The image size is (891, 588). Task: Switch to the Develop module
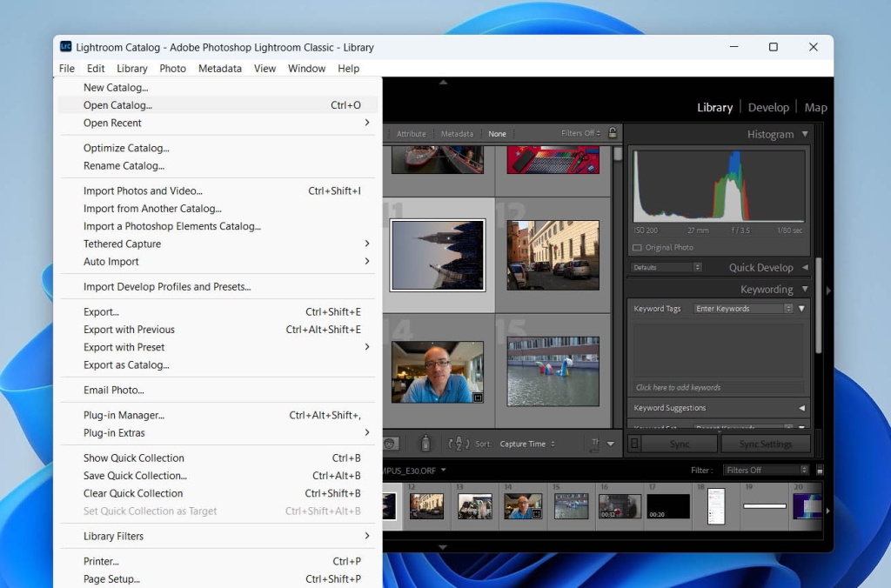(x=768, y=107)
